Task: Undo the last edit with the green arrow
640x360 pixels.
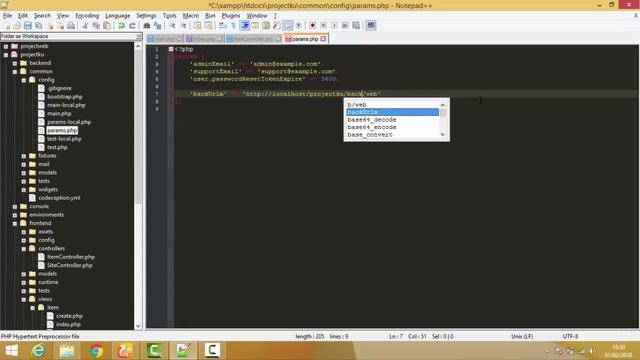Action: [x=121, y=25]
